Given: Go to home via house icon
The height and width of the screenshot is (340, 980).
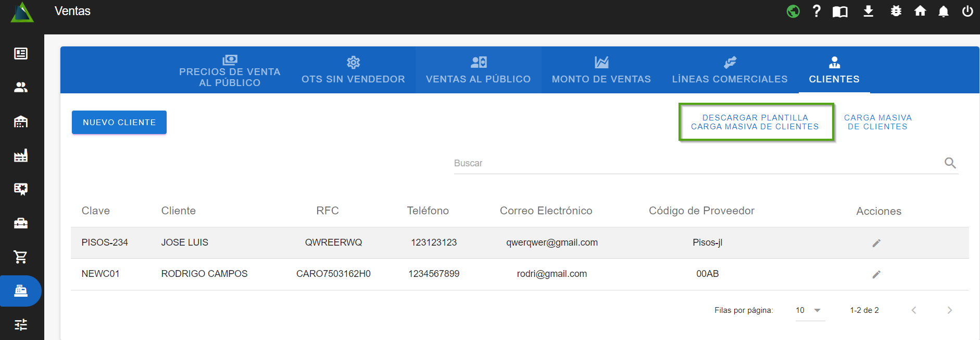Looking at the screenshot, I should [x=920, y=11].
